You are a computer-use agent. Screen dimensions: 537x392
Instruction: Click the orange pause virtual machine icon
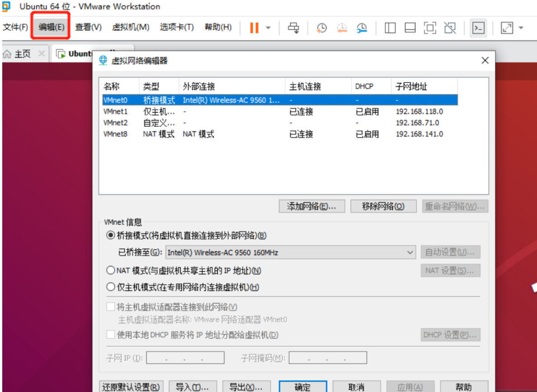pos(254,28)
